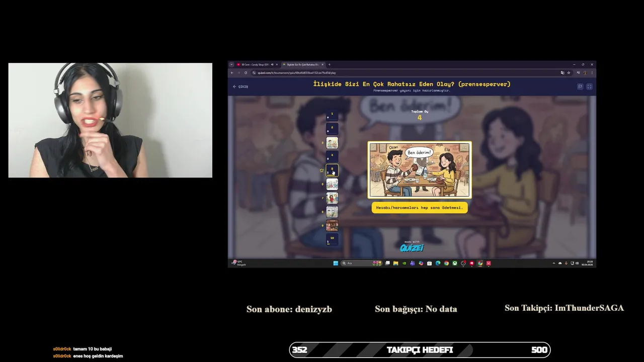Select the highlighted tile number 5
Image resolution: width=644 pixels, height=362 pixels.
332,170
